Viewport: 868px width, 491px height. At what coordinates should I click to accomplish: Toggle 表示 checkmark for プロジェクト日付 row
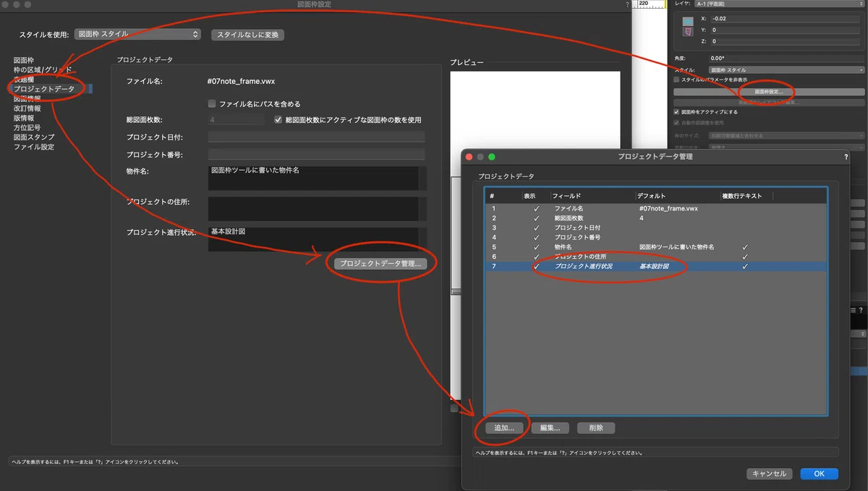click(x=536, y=228)
